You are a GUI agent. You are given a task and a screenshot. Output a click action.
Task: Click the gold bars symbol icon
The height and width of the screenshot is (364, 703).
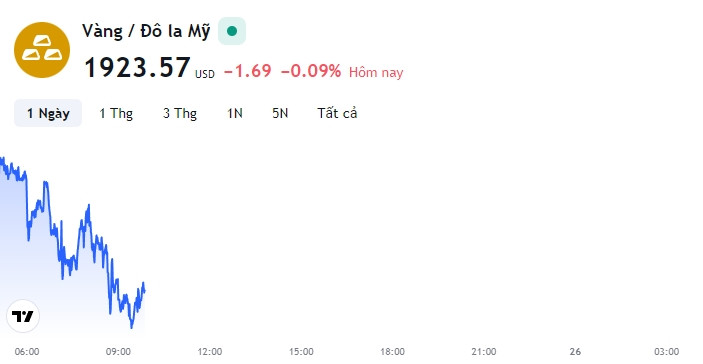click(42, 50)
